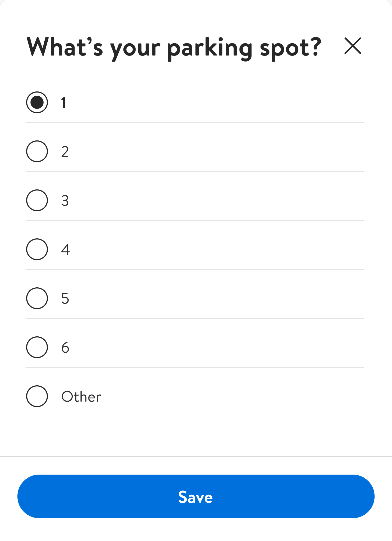Image resolution: width=392 pixels, height=541 pixels.
Task: Click the 'What's your parking spot?' heading
Action: [x=174, y=48]
